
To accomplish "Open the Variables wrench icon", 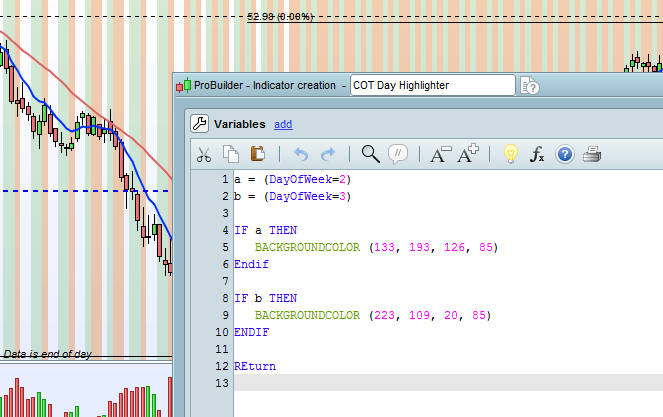I will 199,124.
